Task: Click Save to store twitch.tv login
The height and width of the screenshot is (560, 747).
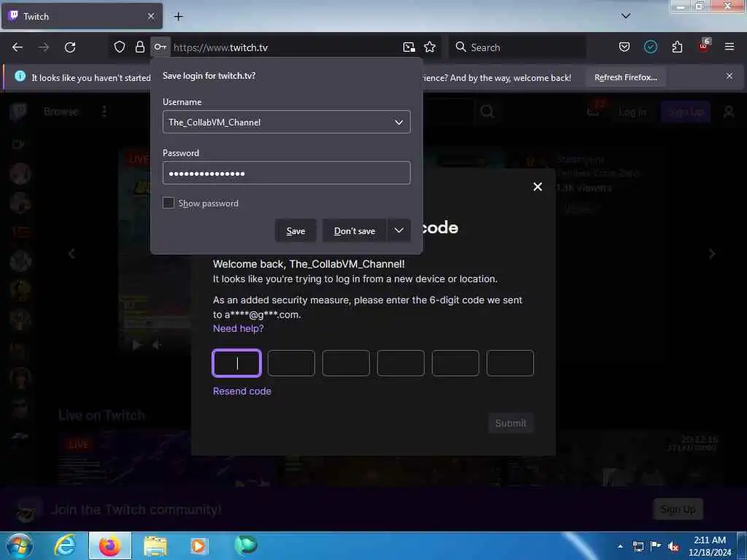Action: coord(295,231)
